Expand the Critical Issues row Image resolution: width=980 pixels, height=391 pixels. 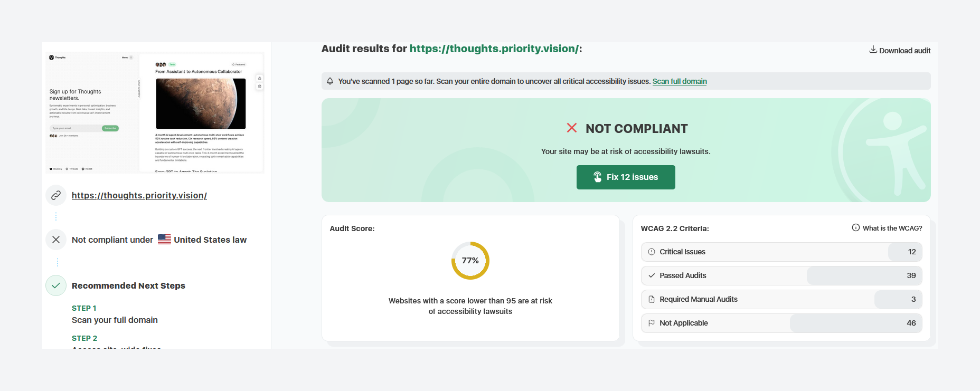coord(781,252)
